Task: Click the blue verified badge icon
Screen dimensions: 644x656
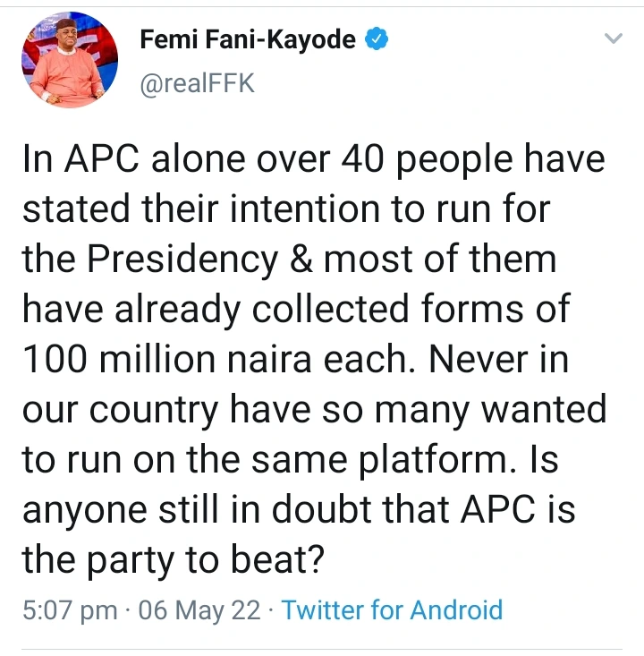Action: tap(377, 39)
